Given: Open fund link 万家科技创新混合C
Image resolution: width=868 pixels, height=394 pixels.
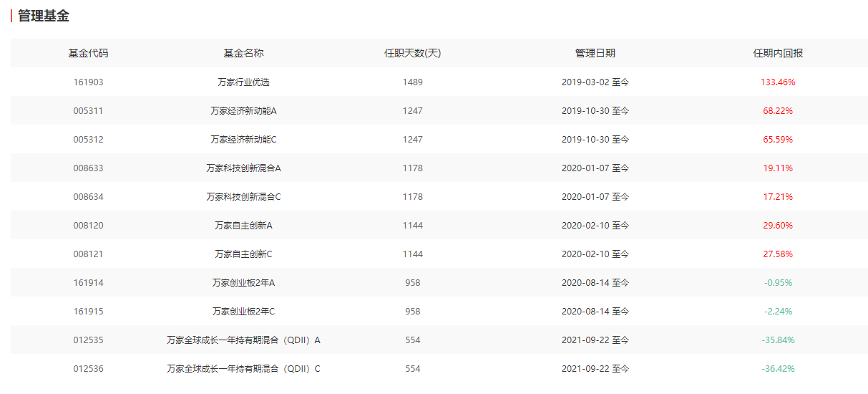Looking at the screenshot, I should (x=243, y=197).
